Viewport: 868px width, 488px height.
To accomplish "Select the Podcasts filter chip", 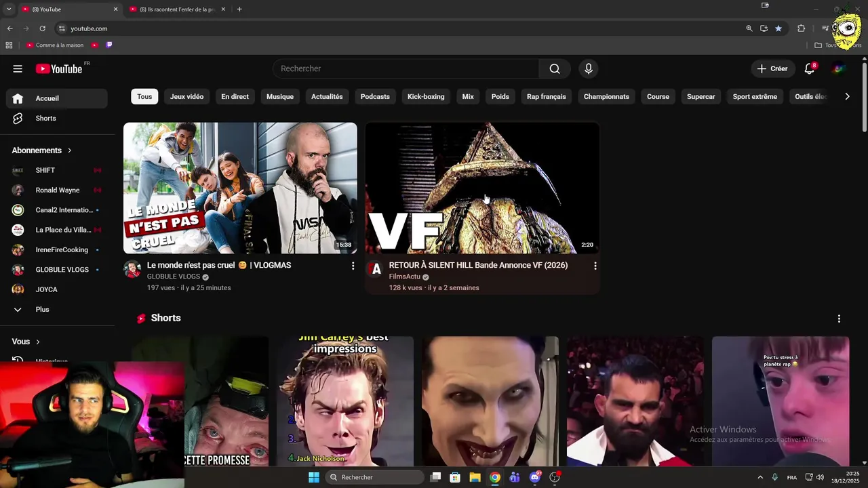I will (375, 96).
